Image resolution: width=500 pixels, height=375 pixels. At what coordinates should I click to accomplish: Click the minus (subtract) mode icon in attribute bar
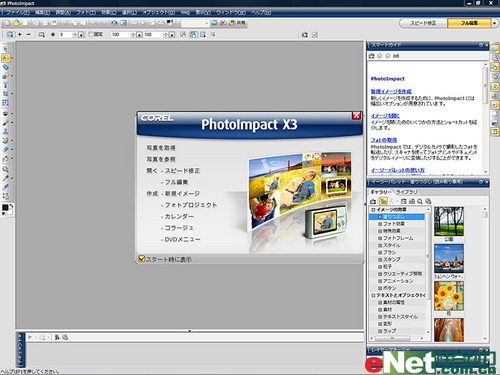click(29, 34)
